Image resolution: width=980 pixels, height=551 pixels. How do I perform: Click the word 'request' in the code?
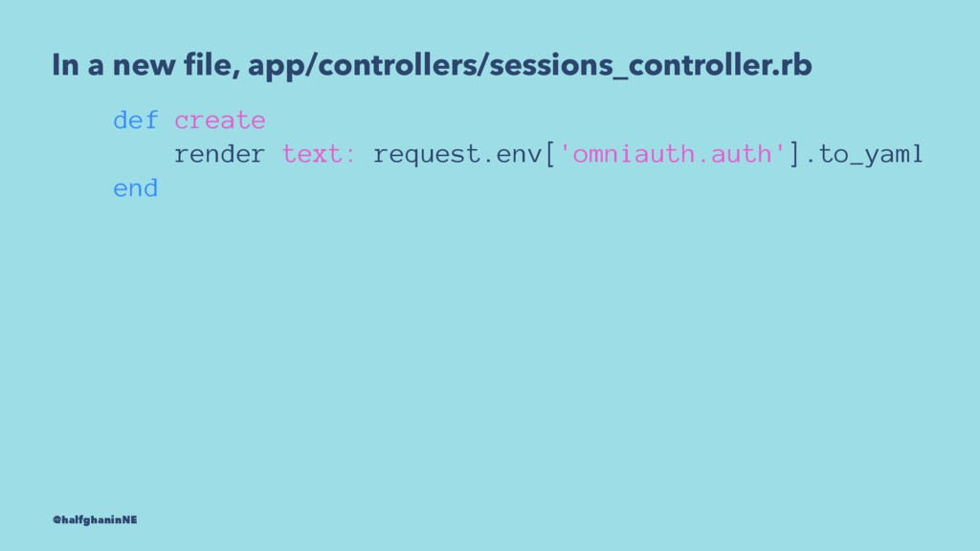426,154
